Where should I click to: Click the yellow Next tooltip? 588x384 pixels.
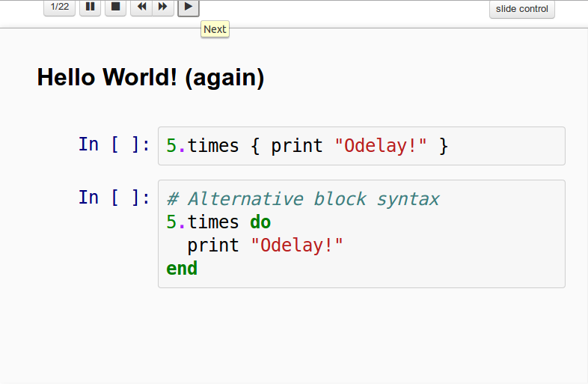pyautogui.click(x=215, y=29)
